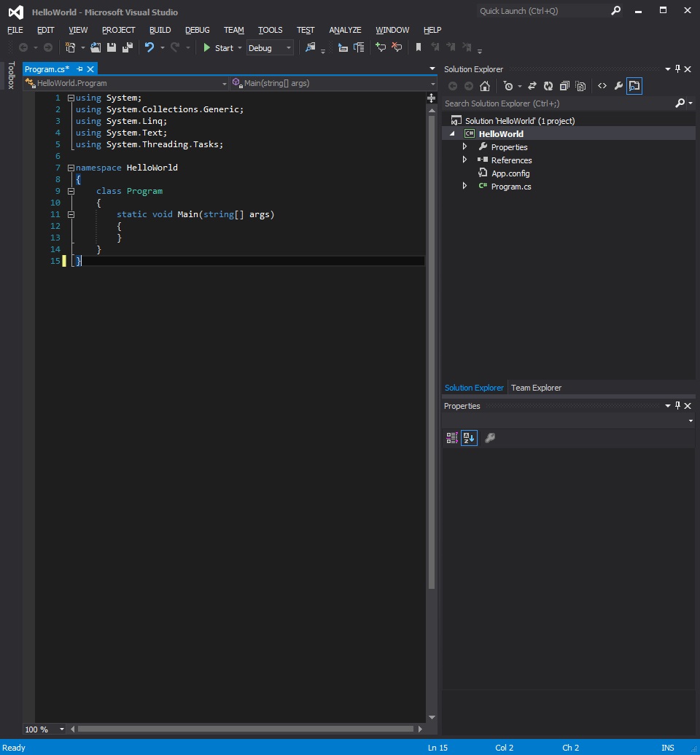
Task: Collapse the Main method block
Action: [x=71, y=214]
